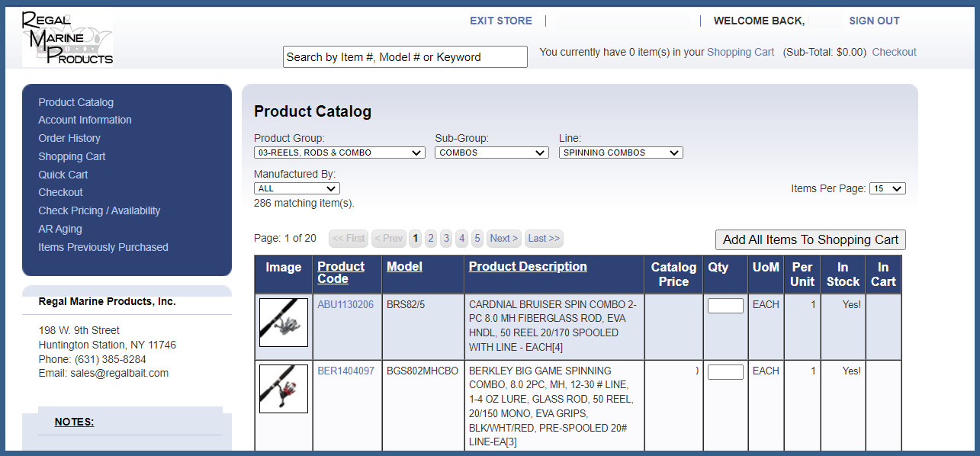980x456 pixels.
Task: Open the Cardnial Bruiser combo thumbnail
Action: pyautogui.click(x=284, y=323)
